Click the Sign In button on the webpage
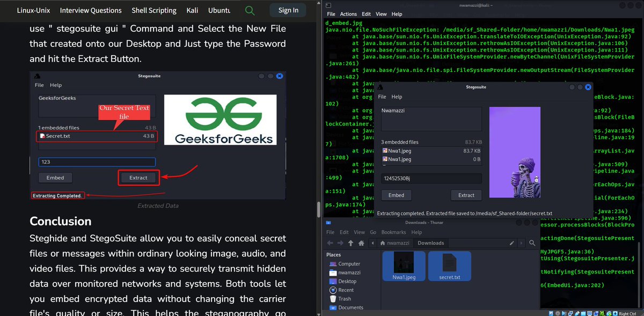Screen dimensions: 644x316 click(288, 10)
